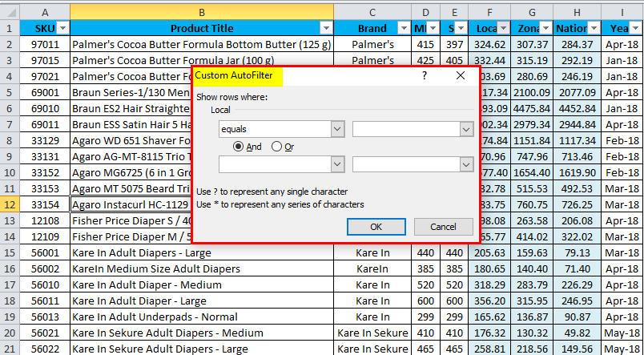Click Local value 324.62

(489, 44)
